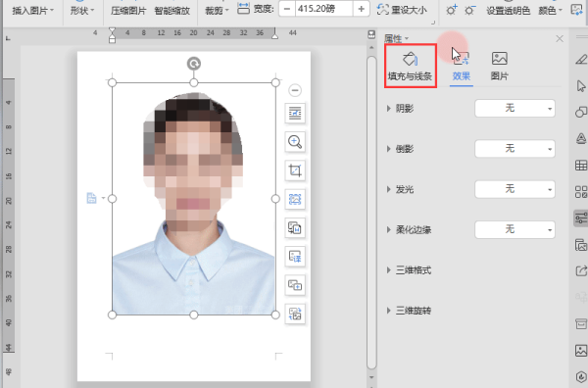Click the zoom preview magnifier icon
The image size is (588, 388).
295,142
